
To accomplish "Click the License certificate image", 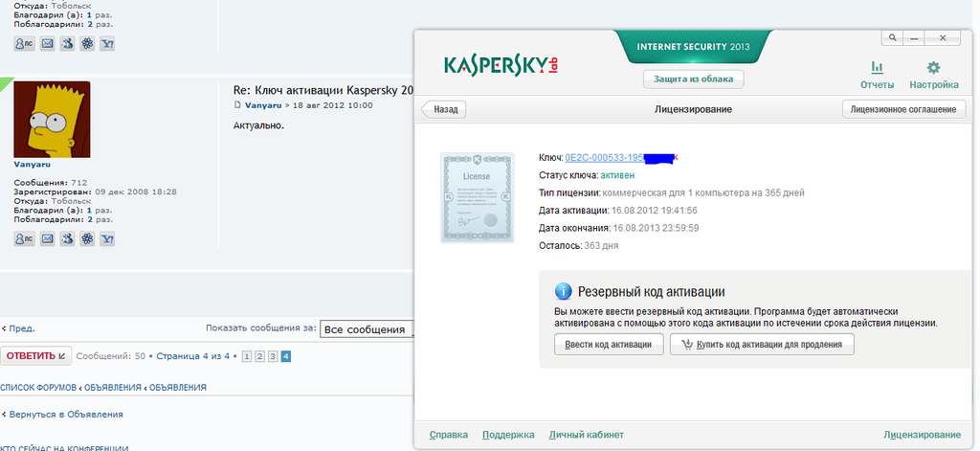I will (477, 197).
